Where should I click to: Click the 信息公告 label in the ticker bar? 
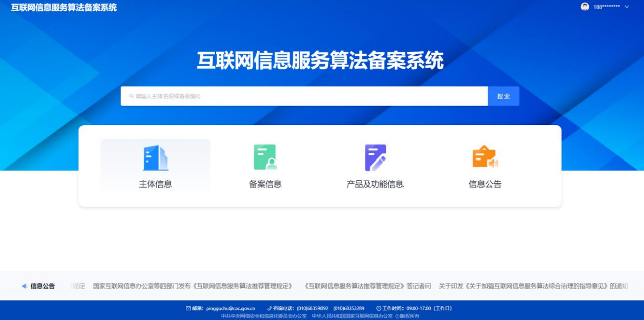click(43, 286)
